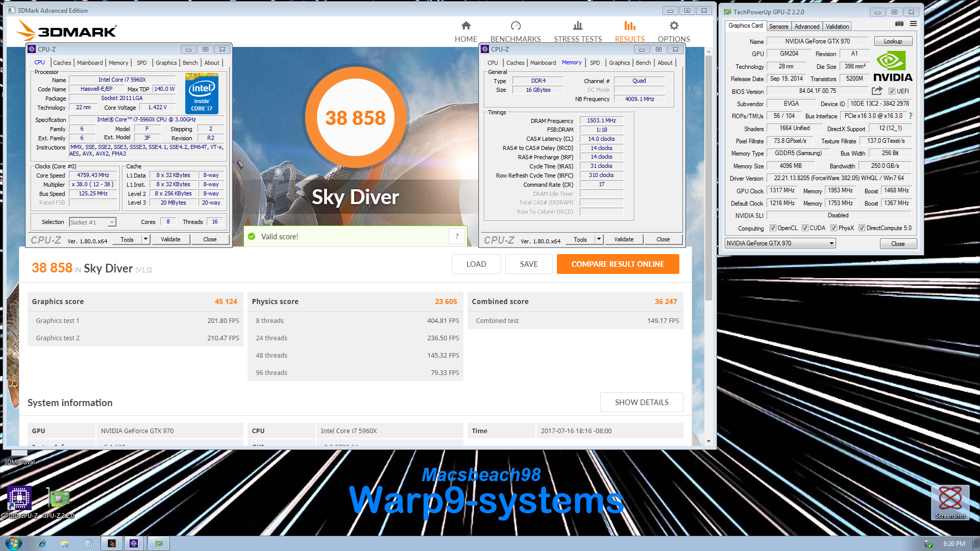Toggle the OpenCL checkbox
The height and width of the screenshot is (551, 980).
click(x=773, y=228)
